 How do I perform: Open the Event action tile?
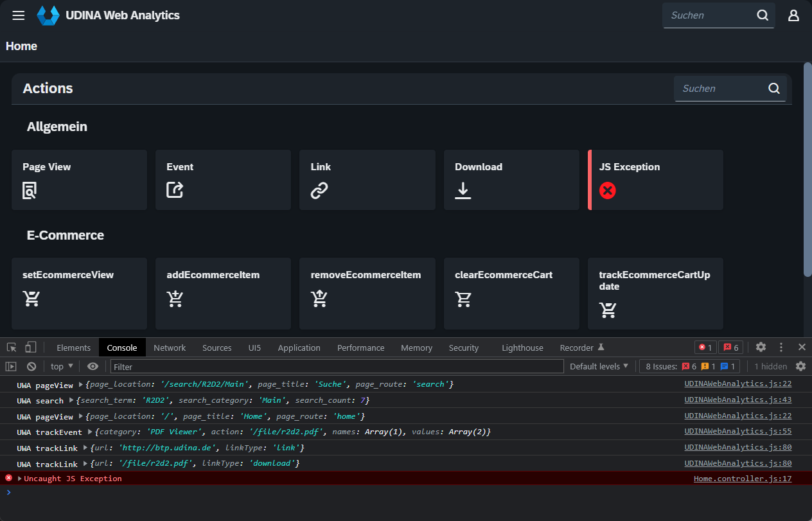223,180
